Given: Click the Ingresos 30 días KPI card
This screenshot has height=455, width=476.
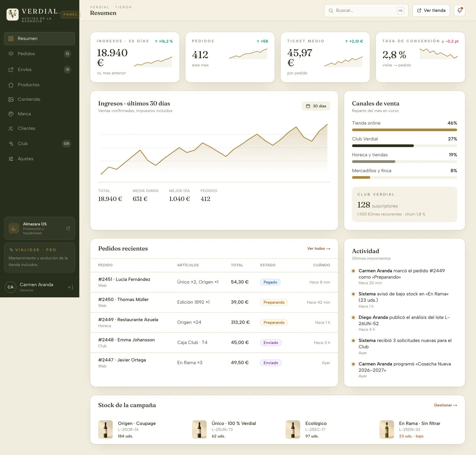Looking at the screenshot, I should pyautogui.click(x=135, y=57).
